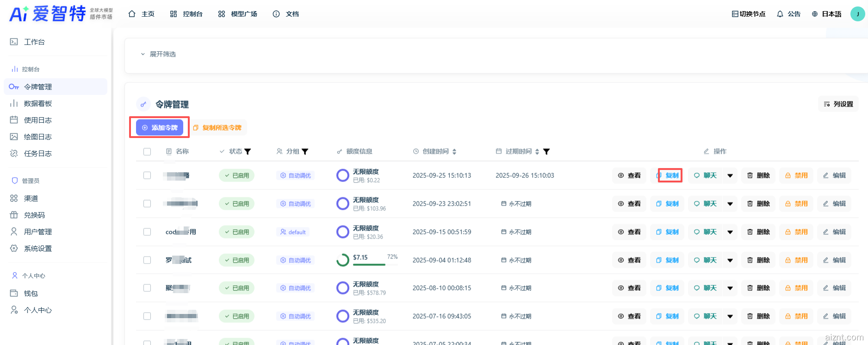Screen dimensions: 868x345
Task: Open the 分组 column filter icon
Action: 305,151
